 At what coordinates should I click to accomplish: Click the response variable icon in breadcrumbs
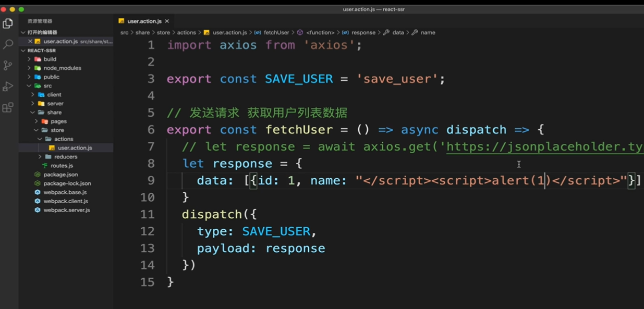(x=345, y=32)
